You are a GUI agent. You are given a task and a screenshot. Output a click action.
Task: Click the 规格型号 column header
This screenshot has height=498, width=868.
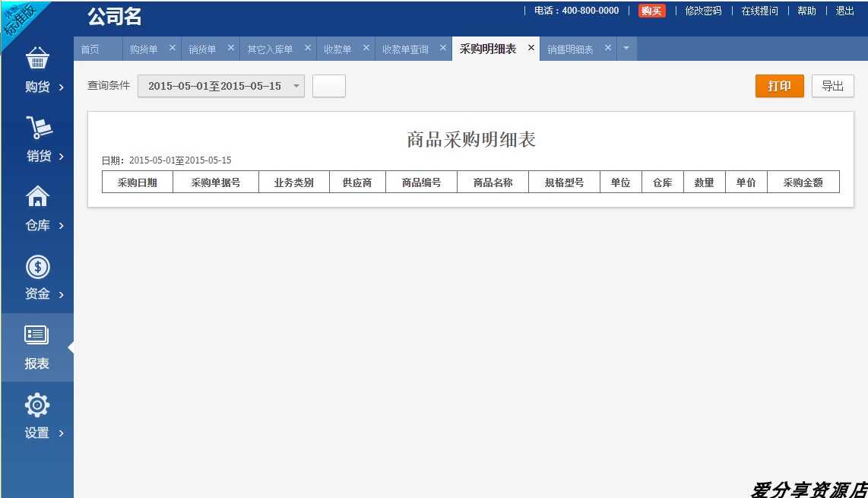564,182
